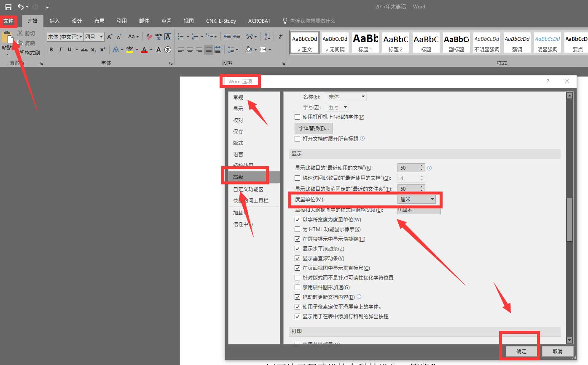Apply superscript x² formatting
The width and height of the screenshot is (588, 365).
(103, 50)
